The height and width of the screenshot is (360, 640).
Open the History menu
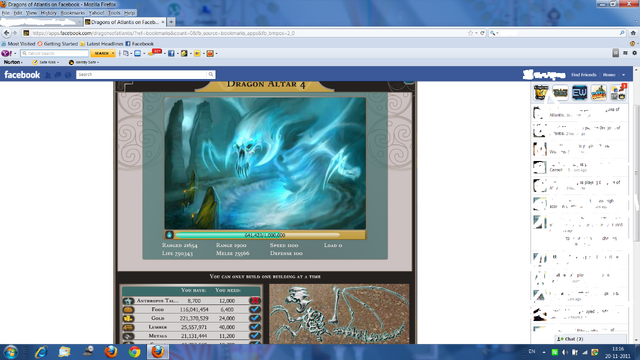(x=49, y=13)
